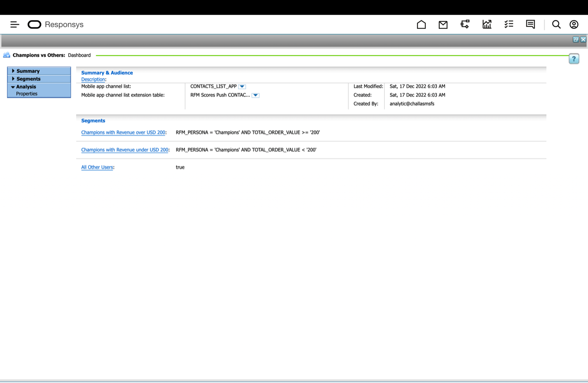Open Champions with Revenue under USD 200 link

[125, 150]
